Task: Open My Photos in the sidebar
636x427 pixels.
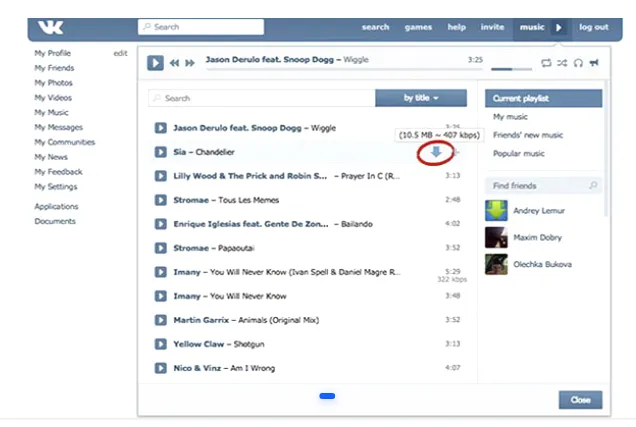Action: pyautogui.click(x=54, y=83)
